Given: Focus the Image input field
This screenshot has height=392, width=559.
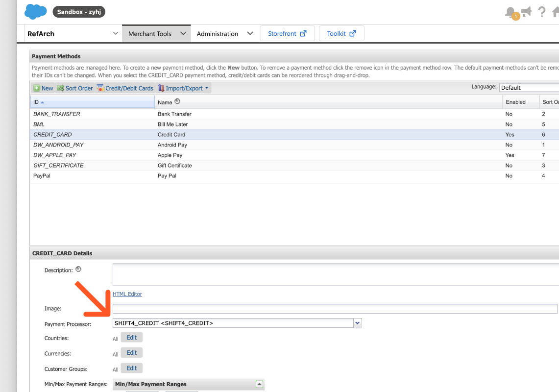Looking at the screenshot, I should (335, 309).
